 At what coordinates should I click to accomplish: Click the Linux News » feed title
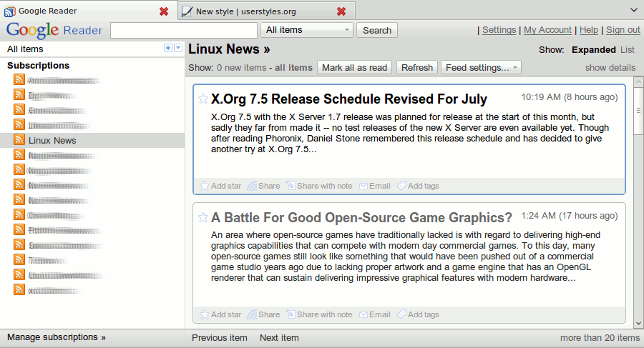coord(229,49)
